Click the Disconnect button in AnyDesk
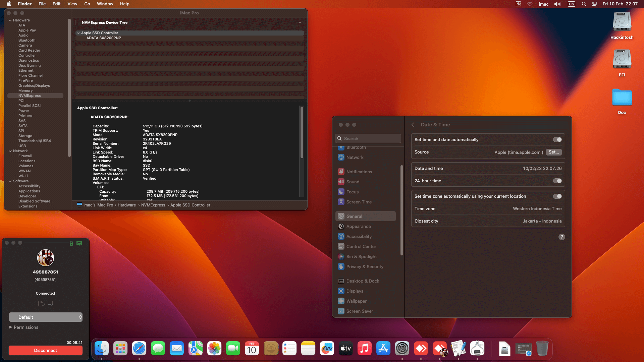Viewport: 644px width, 362px height. coord(45,350)
